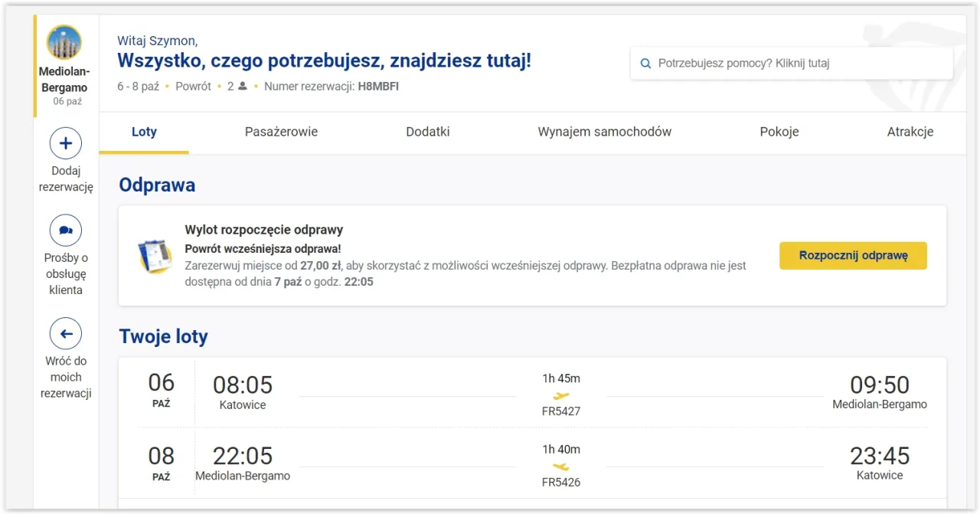Switch to the Pasażerowie tab
This screenshot has height=514, width=980.
click(281, 132)
